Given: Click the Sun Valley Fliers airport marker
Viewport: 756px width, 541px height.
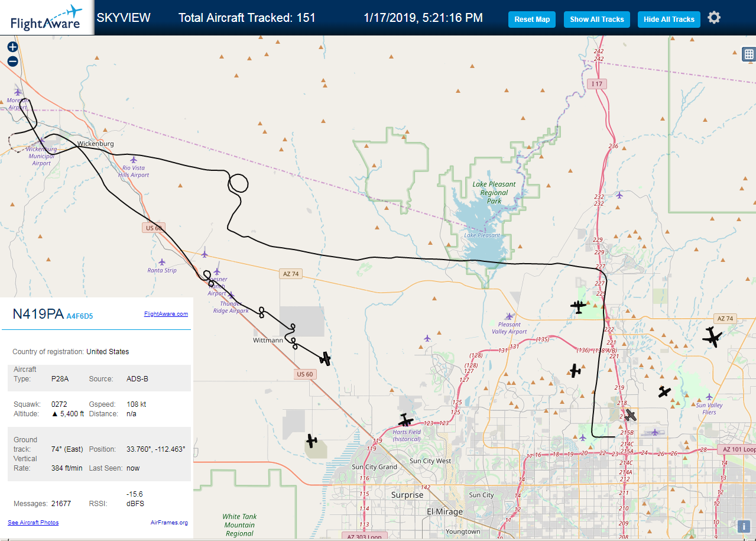Looking at the screenshot, I should (x=709, y=397).
